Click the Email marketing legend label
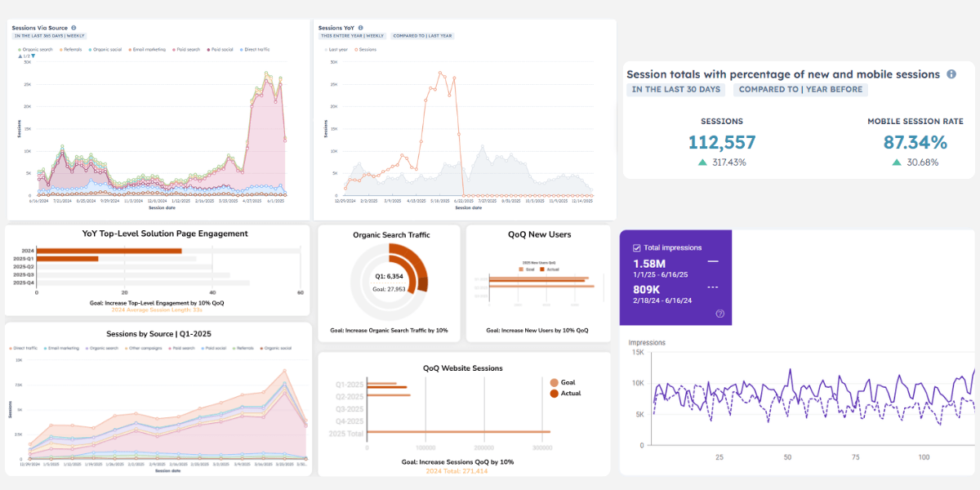This screenshot has width=980, height=490. click(x=149, y=50)
